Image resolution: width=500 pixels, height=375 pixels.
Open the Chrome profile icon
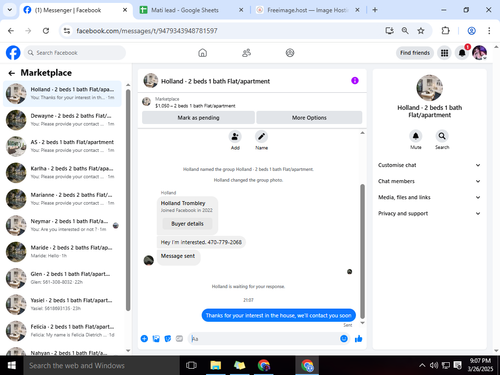click(x=471, y=31)
